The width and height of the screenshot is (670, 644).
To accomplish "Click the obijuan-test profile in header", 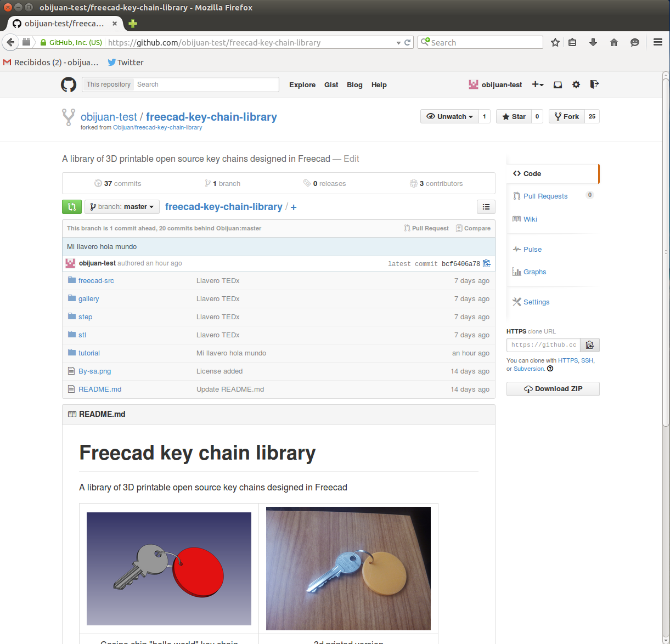I will click(x=496, y=84).
